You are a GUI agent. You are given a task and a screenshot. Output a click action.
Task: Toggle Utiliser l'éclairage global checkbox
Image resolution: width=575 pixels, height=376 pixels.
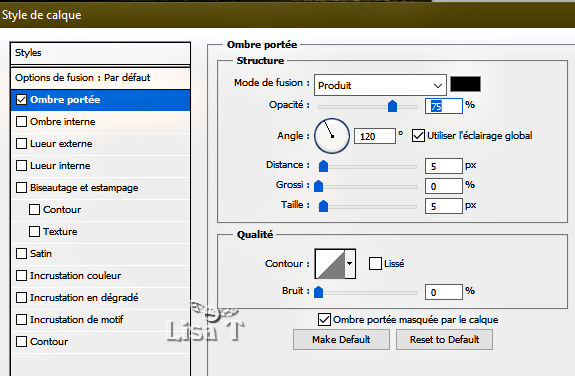[x=418, y=136]
